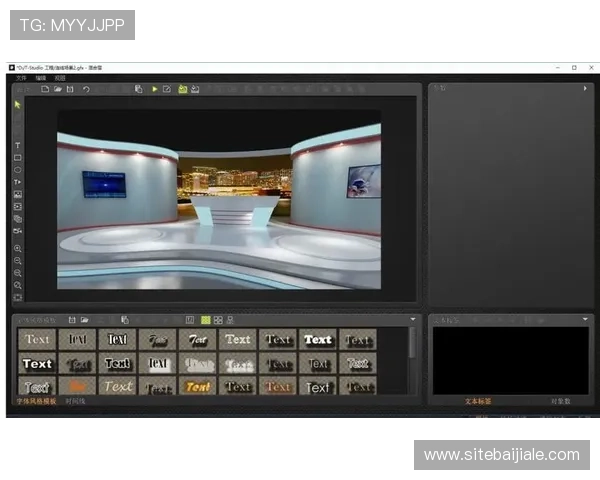Select the Text (T) tool
The image size is (600, 480).
click(x=17, y=146)
